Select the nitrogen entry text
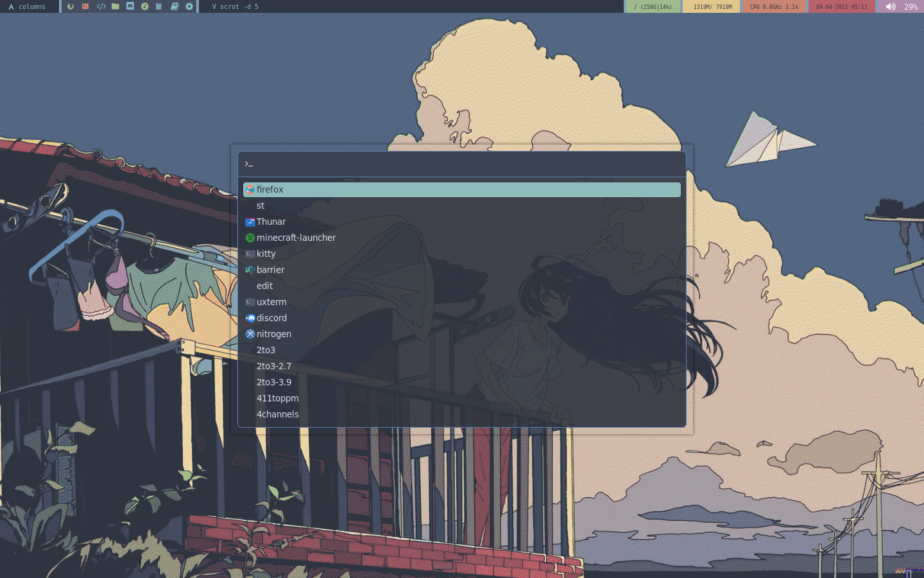 point(274,334)
